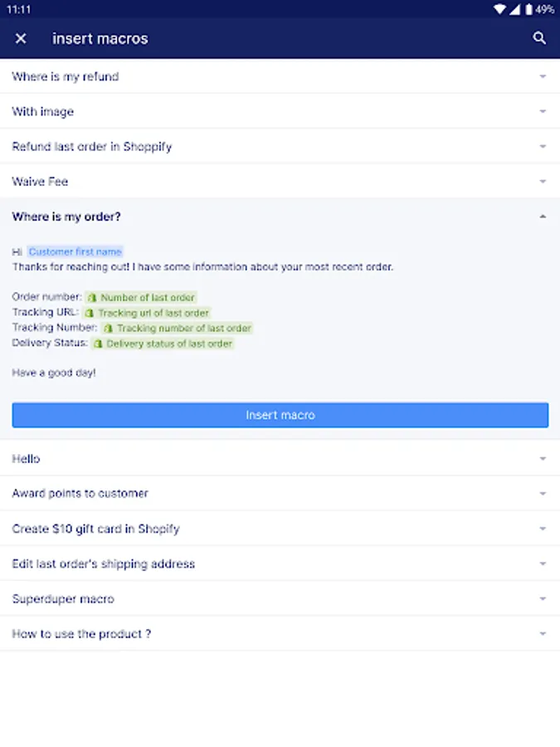Collapse the Where is my order? macro
Screen dimensions: 560x747
pyautogui.click(x=543, y=217)
